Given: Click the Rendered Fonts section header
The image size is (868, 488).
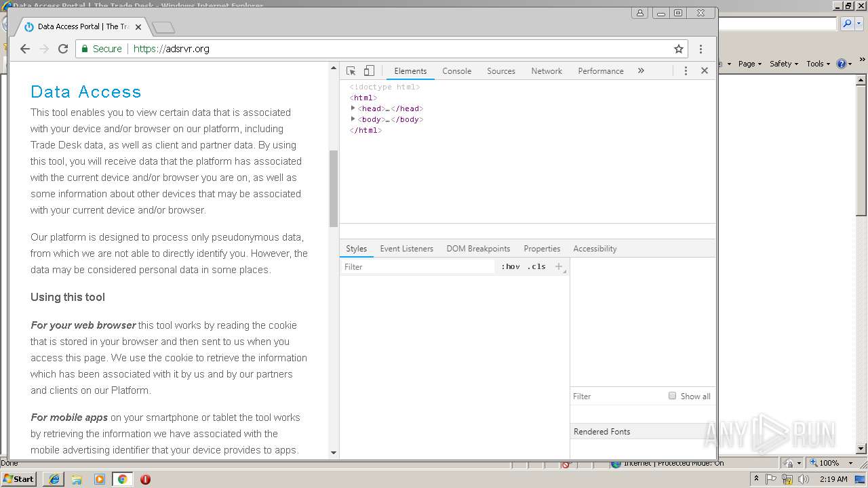Looking at the screenshot, I should point(643,432).
